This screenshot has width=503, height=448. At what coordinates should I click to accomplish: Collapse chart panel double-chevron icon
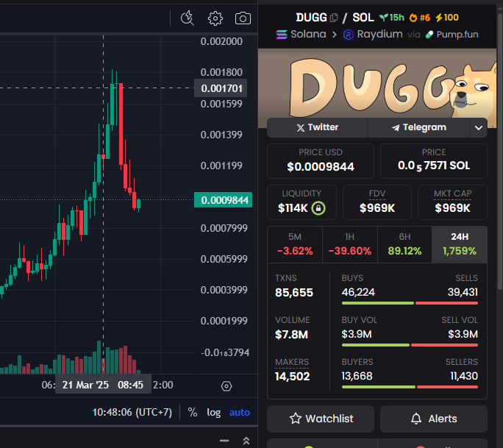246,441
